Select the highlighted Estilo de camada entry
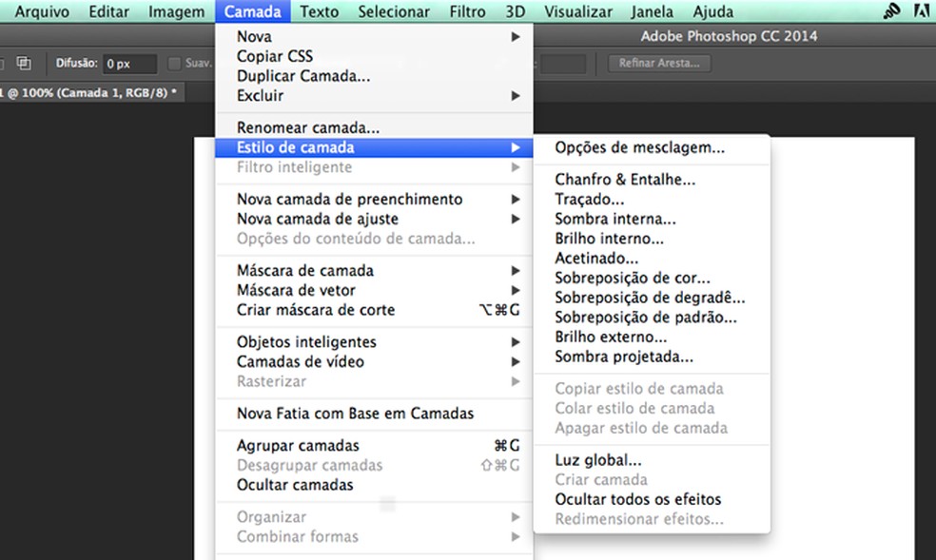Image resolution: width=936 pixels, height=560 pixels. point(374,147)
